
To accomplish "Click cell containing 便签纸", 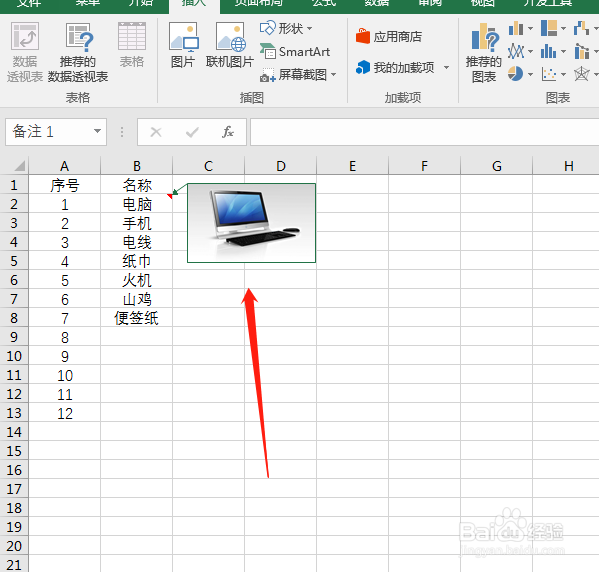I will click(x=137, y=318).
